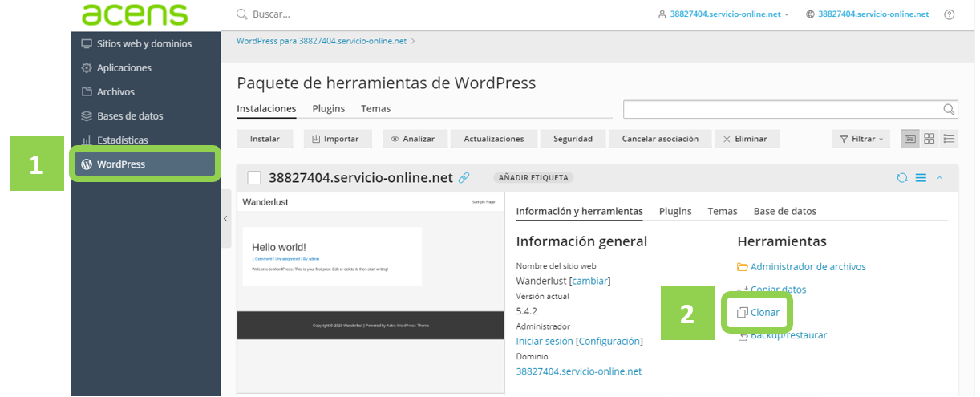
Task: Open the domain link under Dominio
Action: (579, 371)
